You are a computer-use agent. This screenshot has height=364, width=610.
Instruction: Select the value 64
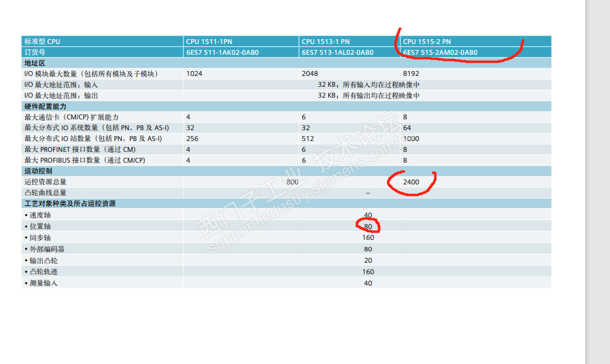(x=407, y=128)
